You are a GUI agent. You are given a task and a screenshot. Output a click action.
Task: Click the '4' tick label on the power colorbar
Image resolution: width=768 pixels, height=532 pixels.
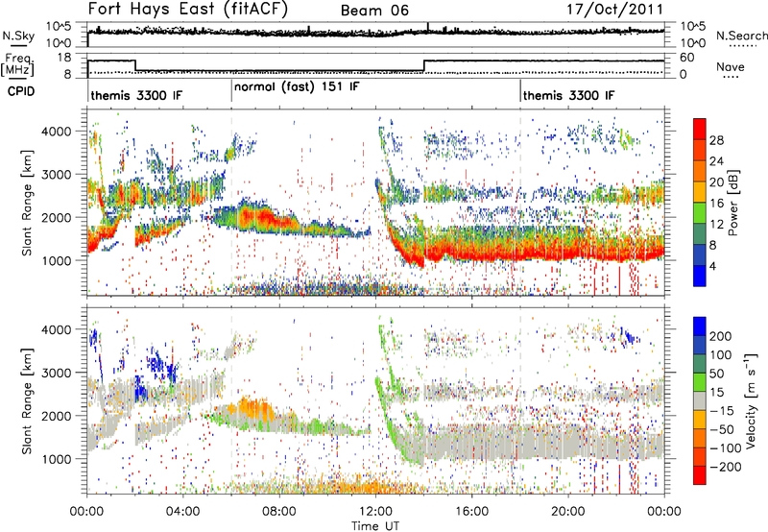712,266
